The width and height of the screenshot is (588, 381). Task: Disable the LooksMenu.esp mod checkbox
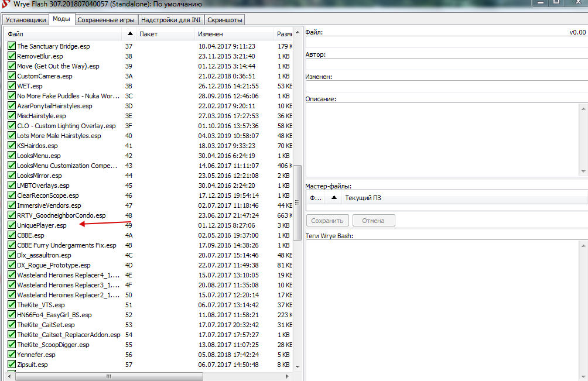[11, 156]
